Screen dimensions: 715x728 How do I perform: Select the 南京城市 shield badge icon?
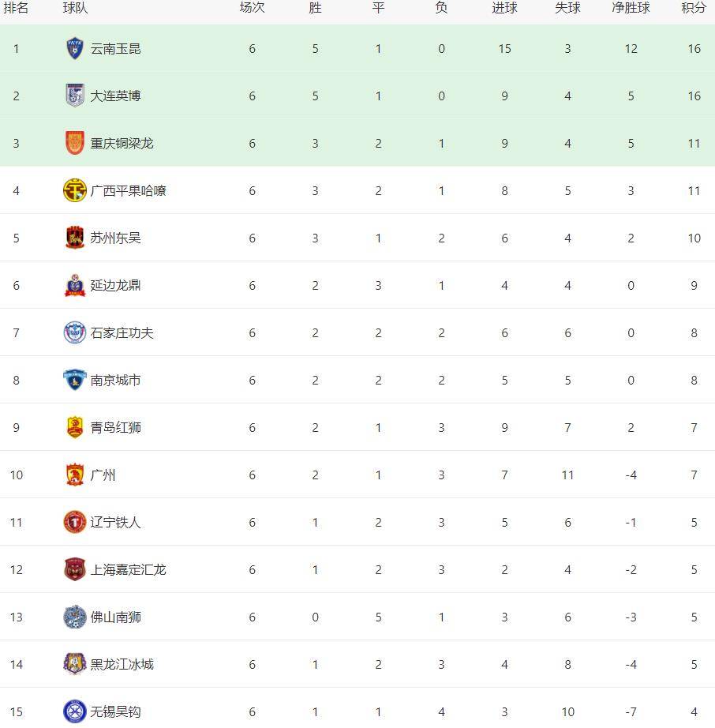pyautogui.click(x=75, y=380)
